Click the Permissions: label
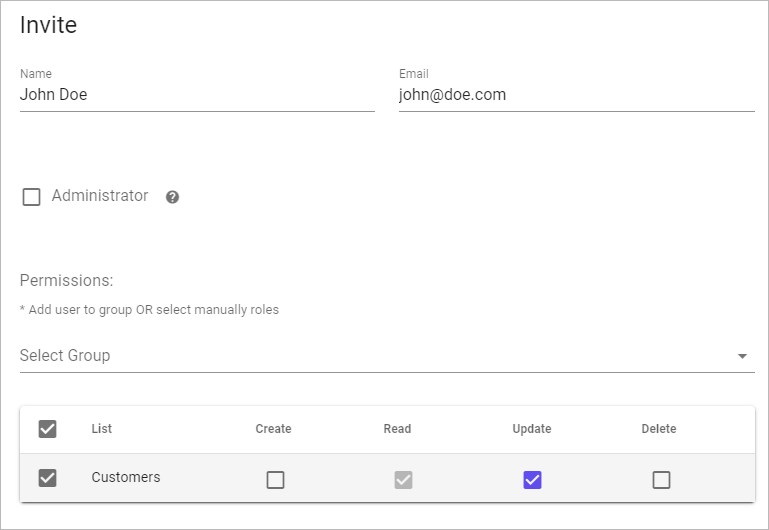The height and width of the screenshot is (530, 769). (66, 280)
